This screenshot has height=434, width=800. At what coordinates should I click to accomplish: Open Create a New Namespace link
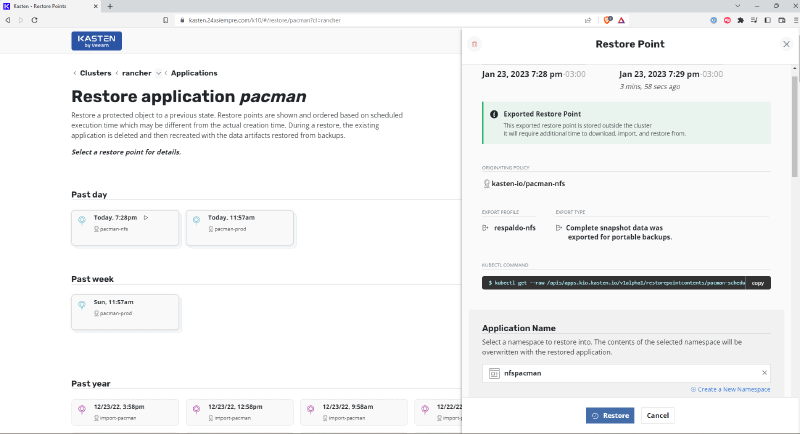click(731, 389)
